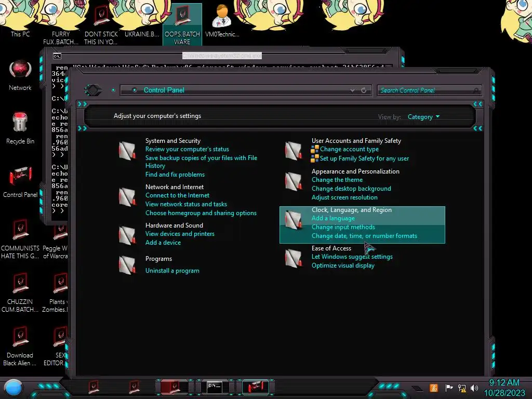
Task: Open the network tray icon
Action: 462,388
